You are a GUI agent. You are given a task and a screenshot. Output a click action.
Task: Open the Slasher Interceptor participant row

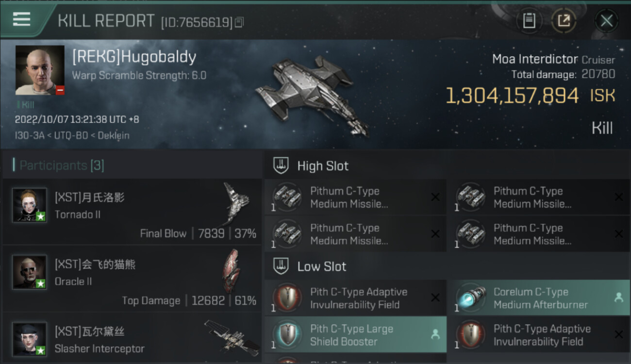point(132,339)
